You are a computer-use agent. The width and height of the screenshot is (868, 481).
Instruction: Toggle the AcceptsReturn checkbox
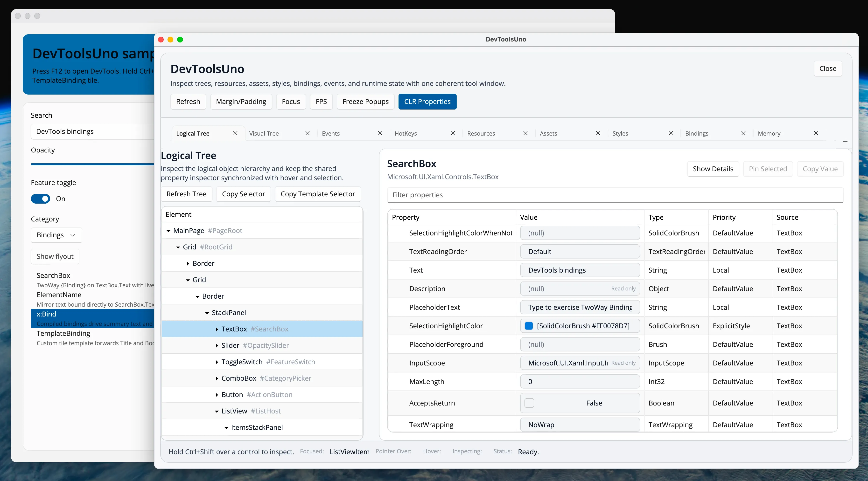(529, 403)
